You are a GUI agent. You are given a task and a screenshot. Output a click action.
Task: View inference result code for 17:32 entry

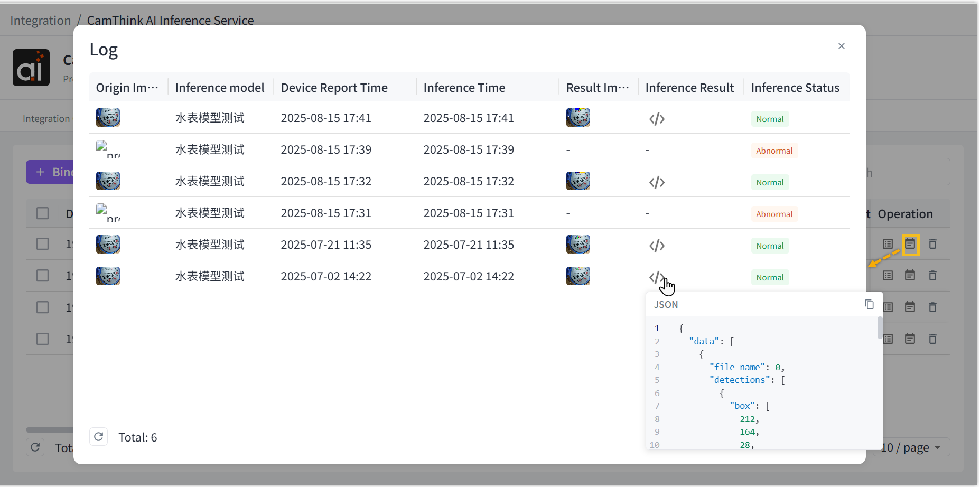pyautogui.click(x=657, y=182)
